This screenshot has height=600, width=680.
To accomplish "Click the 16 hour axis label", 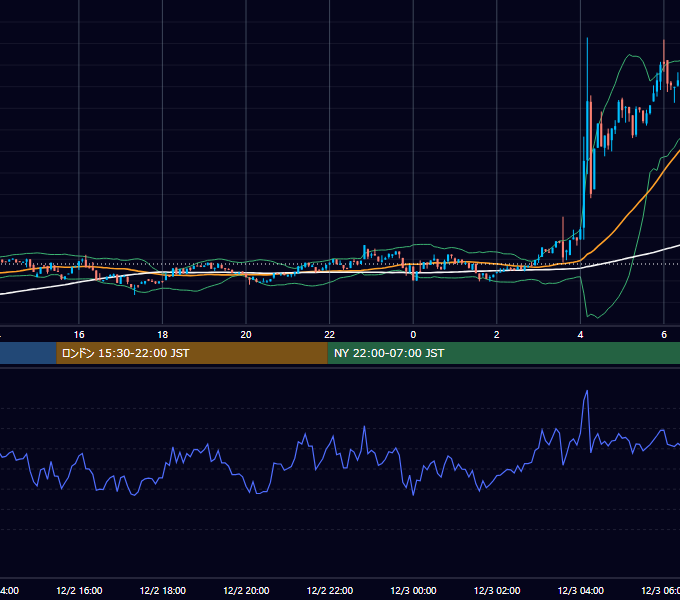I will coord(79,335).
